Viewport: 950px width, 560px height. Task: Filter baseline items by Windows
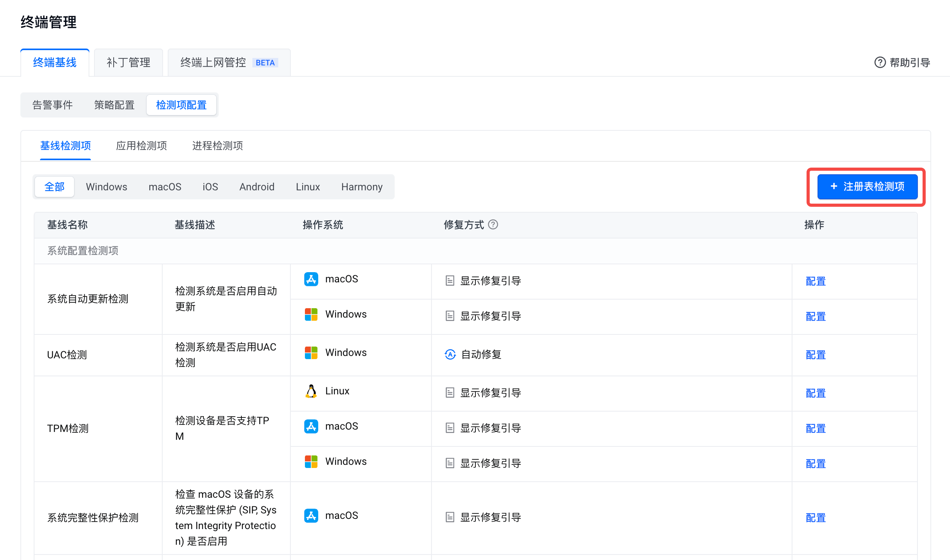tap(106, 187)
